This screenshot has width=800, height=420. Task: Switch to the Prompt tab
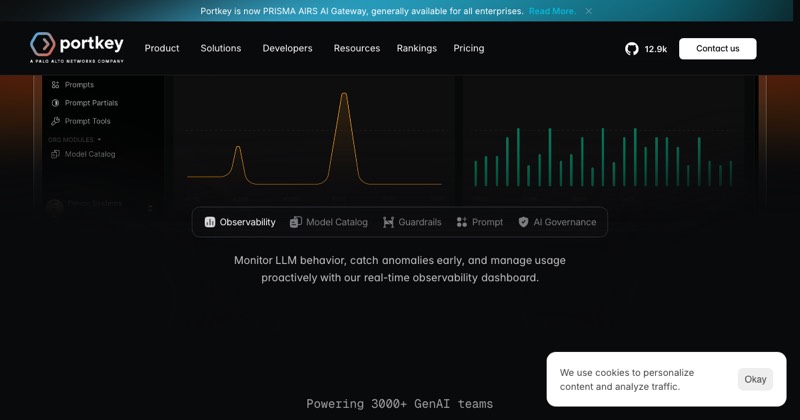(x=480, y=222)
